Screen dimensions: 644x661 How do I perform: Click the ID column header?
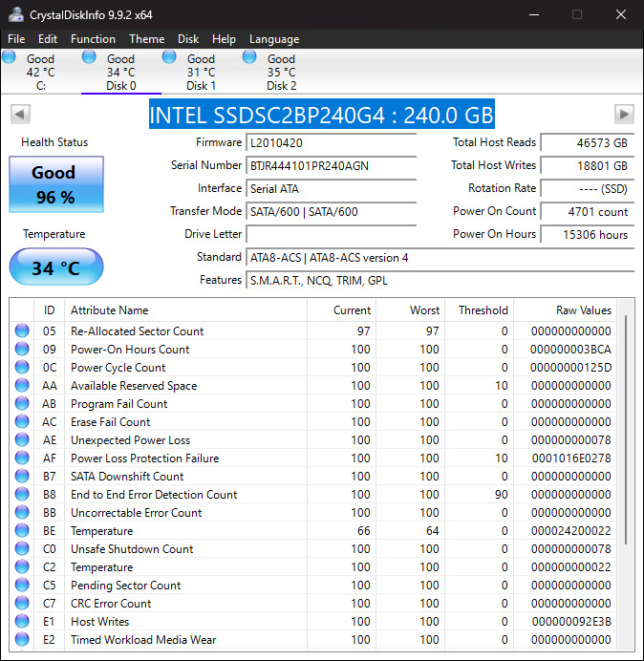(x=50, y=310)
